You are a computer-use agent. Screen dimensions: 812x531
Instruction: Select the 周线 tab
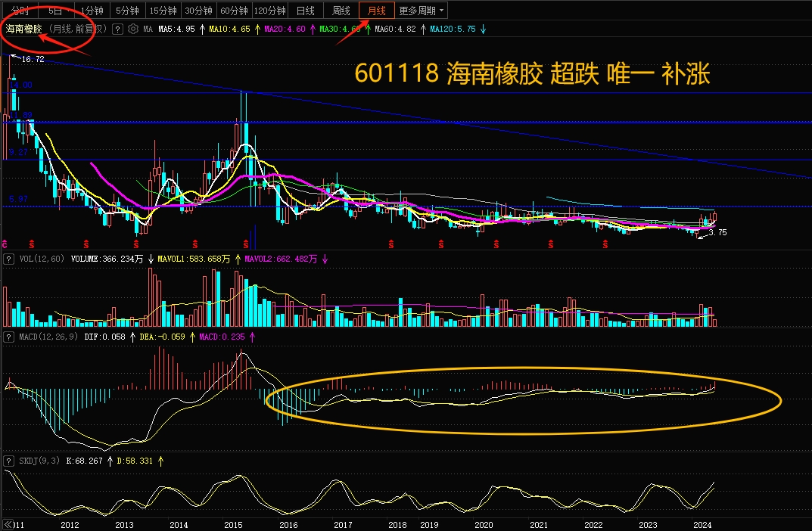341,11
